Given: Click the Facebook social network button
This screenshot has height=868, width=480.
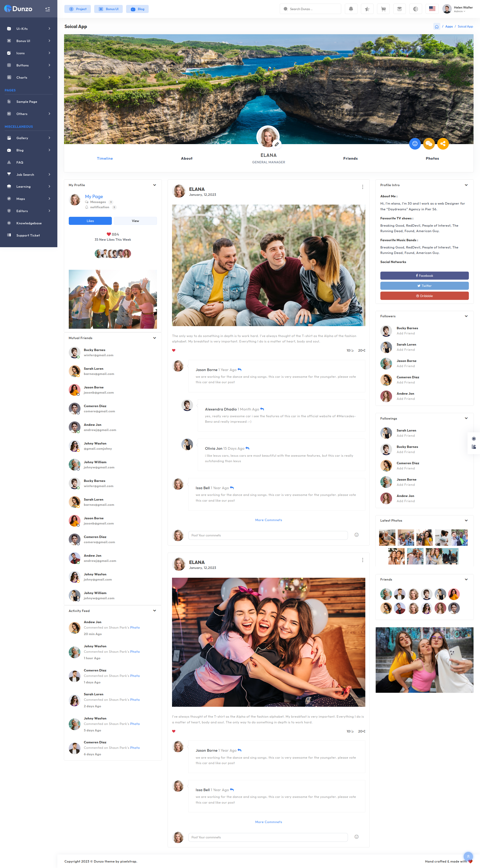Looking at the screenshot, I should coord(424,276).
